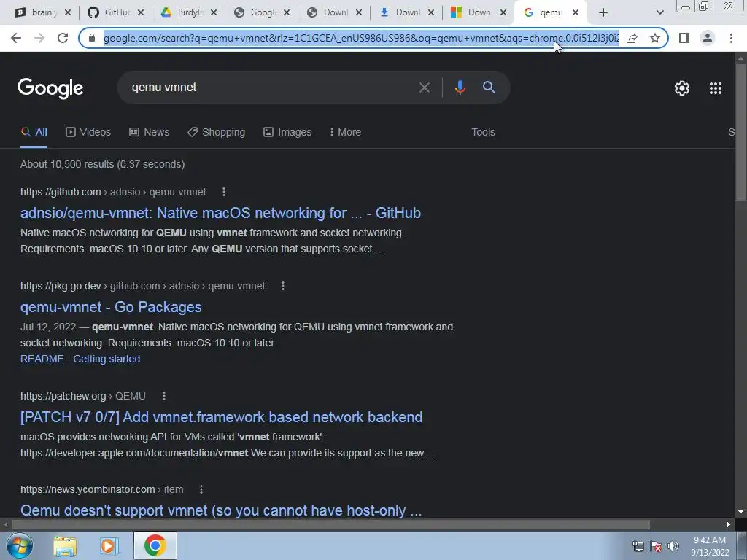Select the News search filter
The width and height of the screenshot is (747, 560).
pyautogui.click(x=149, y=132)
